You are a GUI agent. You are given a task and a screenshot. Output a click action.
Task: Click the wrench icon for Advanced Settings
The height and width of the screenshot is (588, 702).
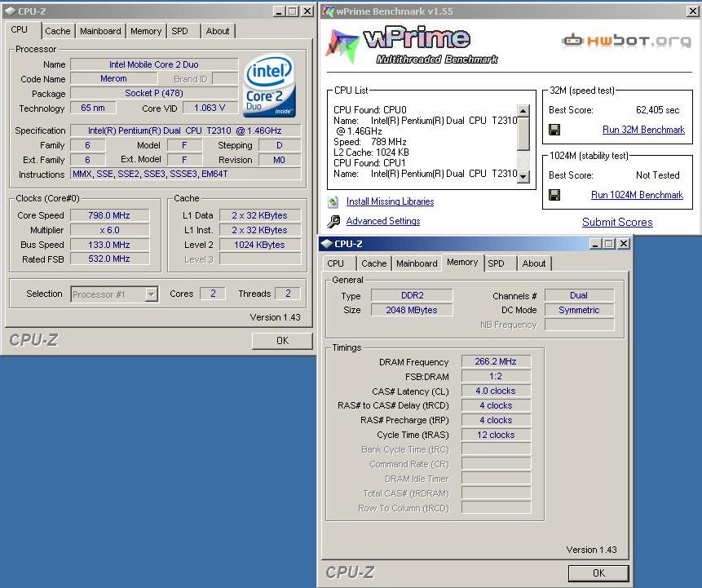click(333, 221)
